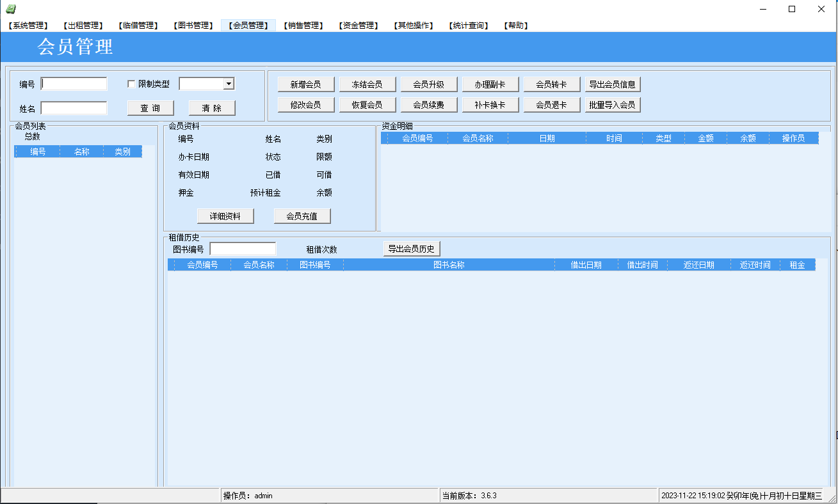Focus the 姓名 search input field

click(74, 108)
